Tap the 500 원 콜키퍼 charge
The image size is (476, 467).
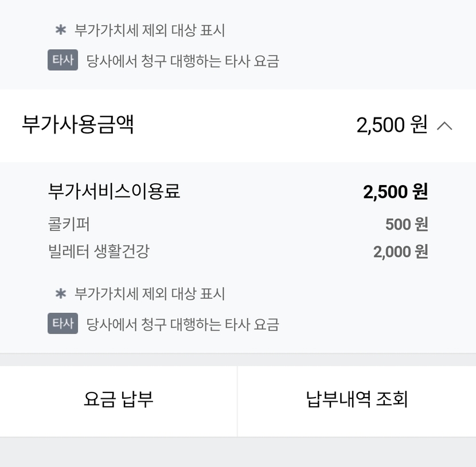pyautogui.click(x=406, y=224)
